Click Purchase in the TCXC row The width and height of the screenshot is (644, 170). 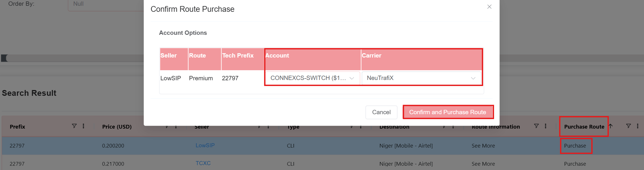point(575,164)
